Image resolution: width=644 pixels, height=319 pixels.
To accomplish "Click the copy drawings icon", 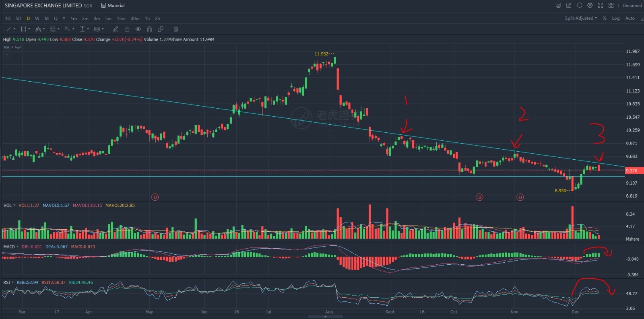I will [161, 29].
